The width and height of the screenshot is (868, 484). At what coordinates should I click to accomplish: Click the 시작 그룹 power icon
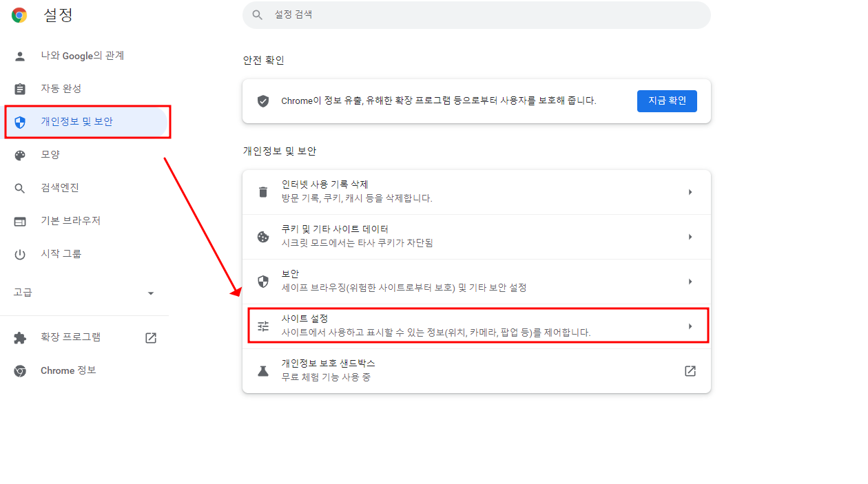(x=19, y=253)
